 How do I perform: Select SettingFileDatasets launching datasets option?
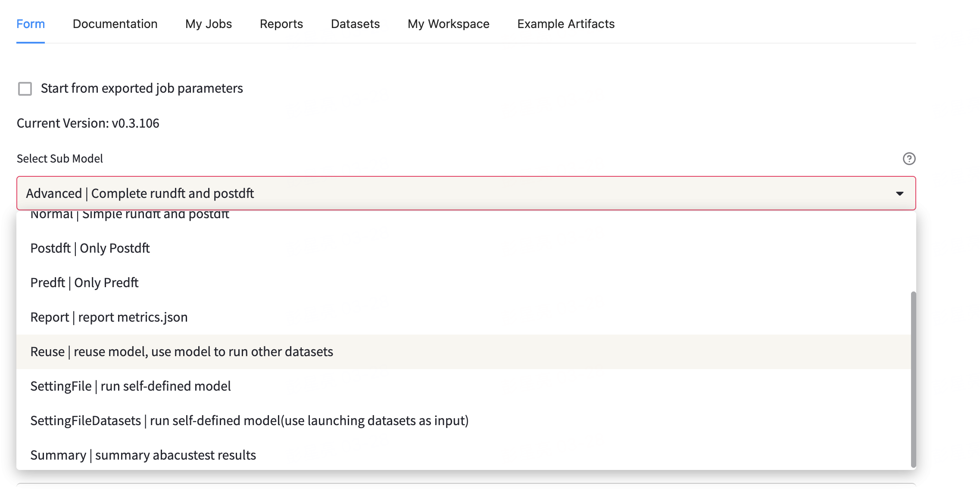(249, 421)
